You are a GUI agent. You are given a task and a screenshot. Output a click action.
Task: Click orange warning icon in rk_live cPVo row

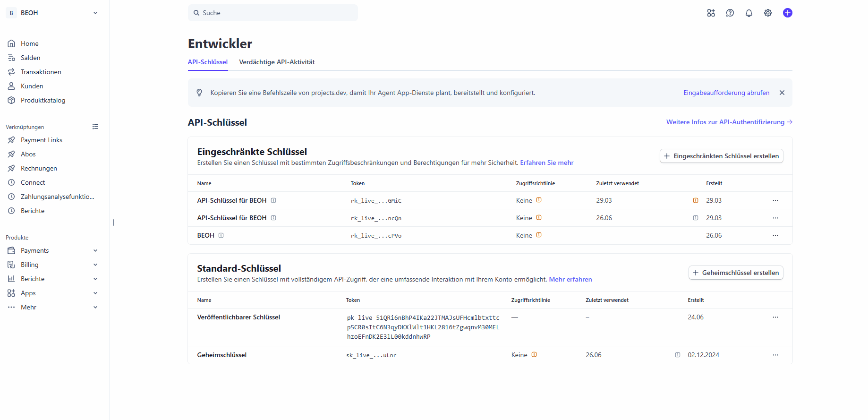coord(539,235)
